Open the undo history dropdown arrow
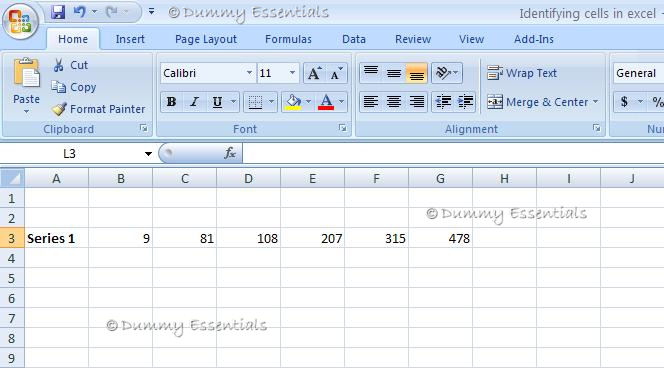Image resolution: width=664 pixels, height=368 pixels. (94, 12)
